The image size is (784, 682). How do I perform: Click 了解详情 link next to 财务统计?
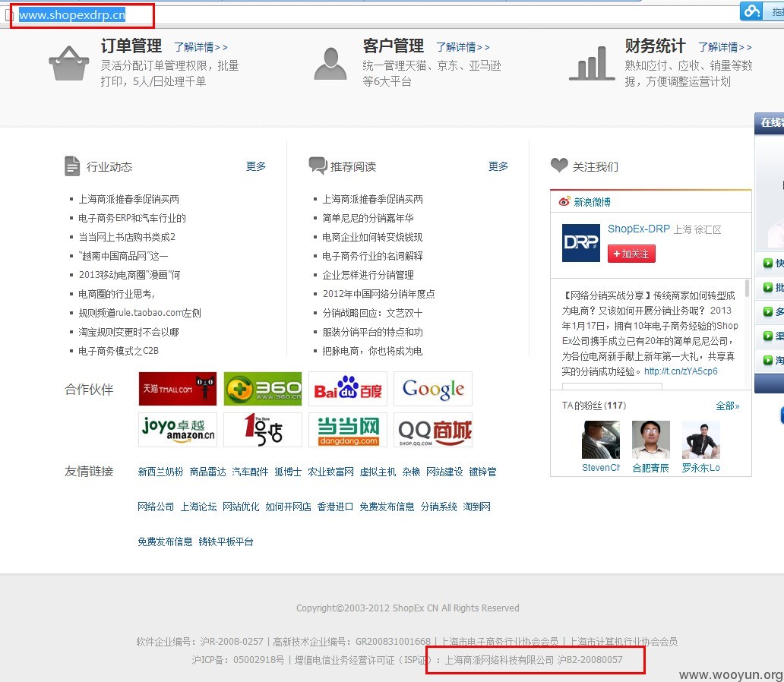point(725,47)
